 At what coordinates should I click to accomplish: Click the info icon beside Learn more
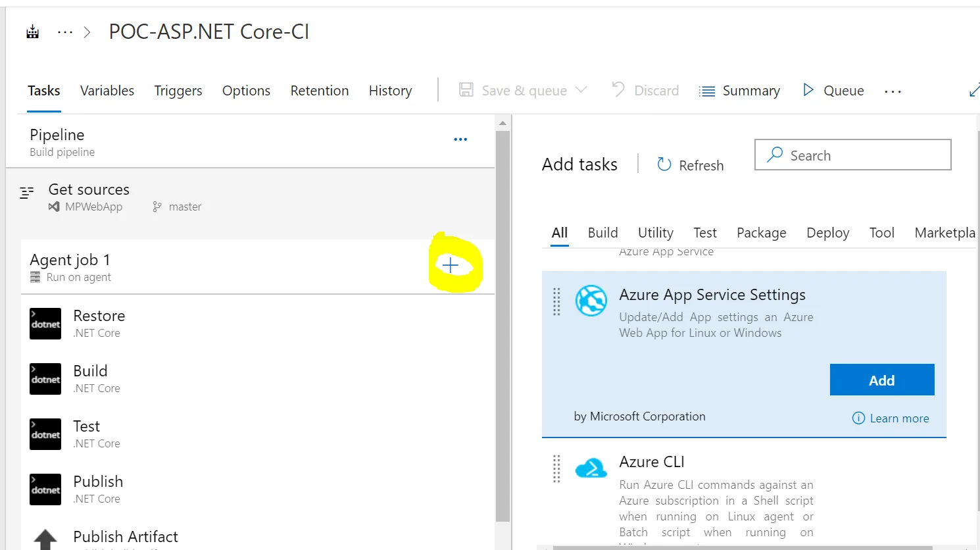[858, 418]
